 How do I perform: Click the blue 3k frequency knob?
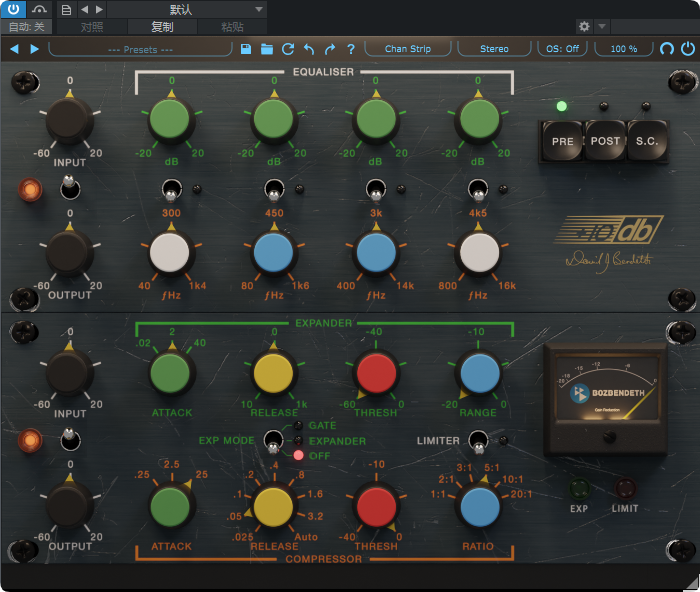coord(376,252)
